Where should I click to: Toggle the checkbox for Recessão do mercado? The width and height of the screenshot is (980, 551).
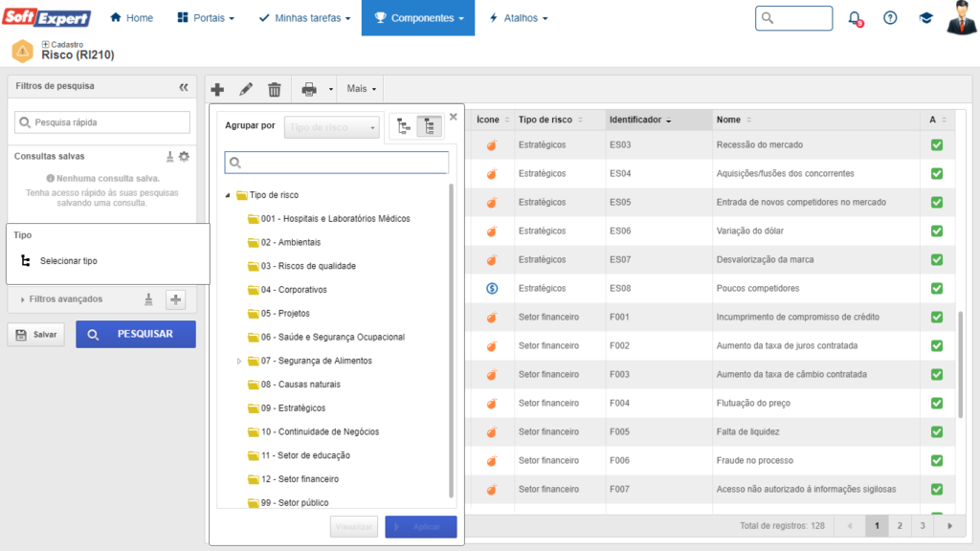point(937,145)
